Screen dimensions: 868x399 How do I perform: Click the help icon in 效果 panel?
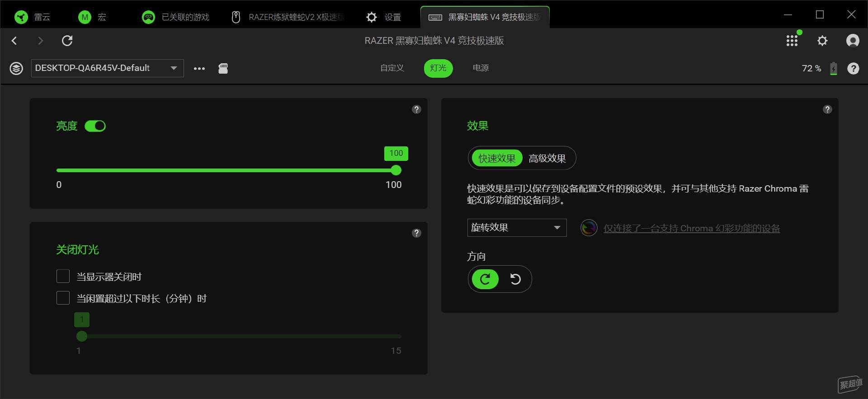pos(827,109)
